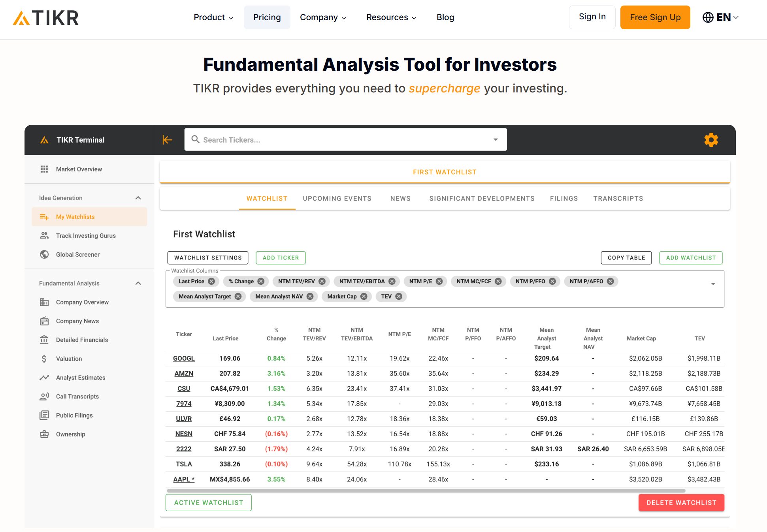Remove the Mean Analyst Target column chip
Screen dimensions: 767x532
click(x=238, y=296)
